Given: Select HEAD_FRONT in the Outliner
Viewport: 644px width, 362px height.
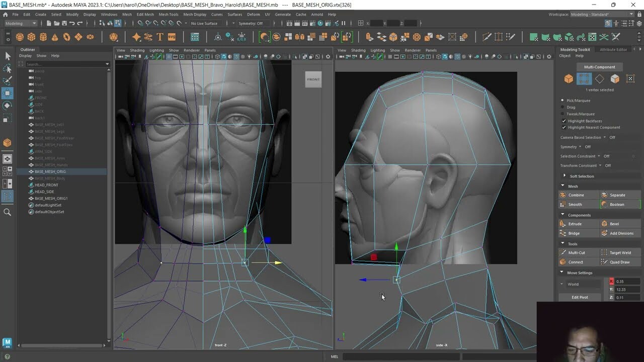Looking at the screenshot, I should coord(46,185).
